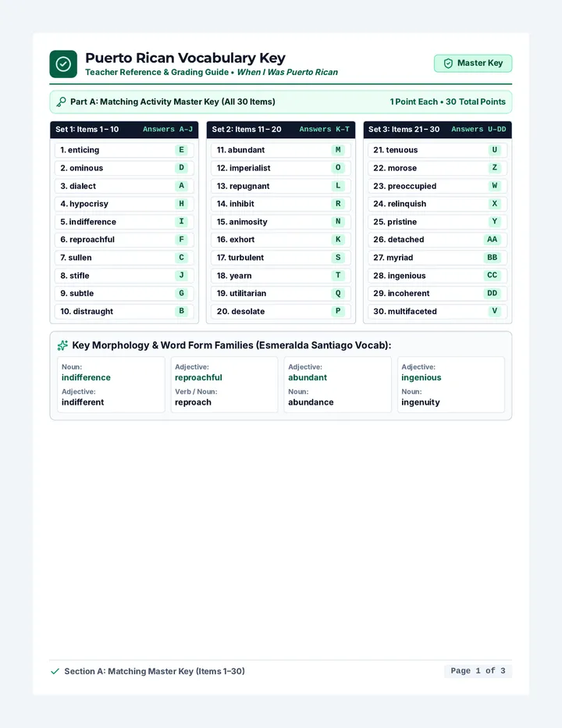Click the sparkle icon beside Key Morphology
The width and height of the screenshot is (562, 728).
point(62,345)
